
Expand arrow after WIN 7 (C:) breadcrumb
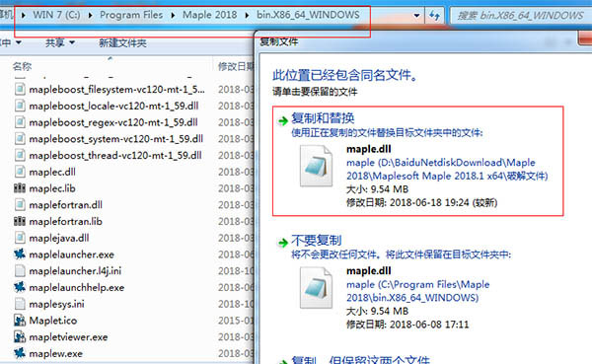point(90,15)
